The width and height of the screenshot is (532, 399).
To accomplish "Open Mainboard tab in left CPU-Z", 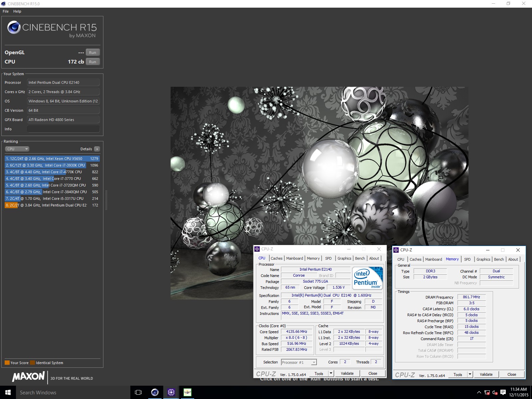I will click(x=295, y=258).
